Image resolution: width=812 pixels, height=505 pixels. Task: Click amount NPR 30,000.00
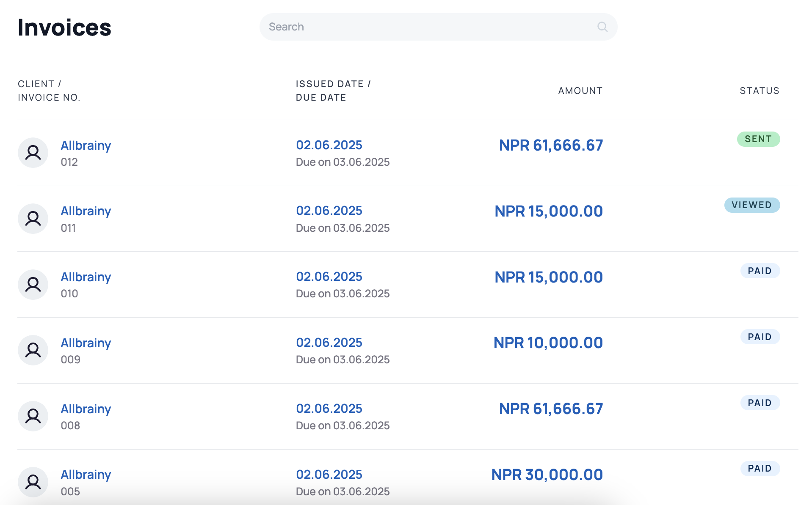tap(547, 475)
